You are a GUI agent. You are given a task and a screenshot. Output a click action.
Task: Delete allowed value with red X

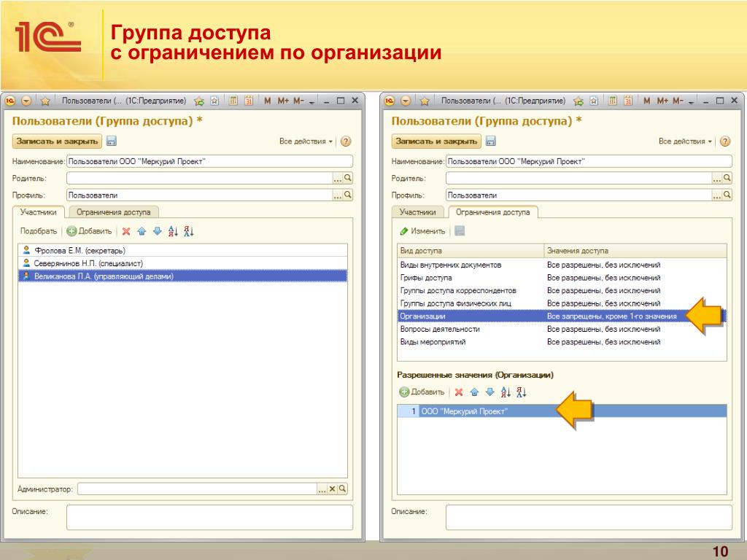click(459, 392)
